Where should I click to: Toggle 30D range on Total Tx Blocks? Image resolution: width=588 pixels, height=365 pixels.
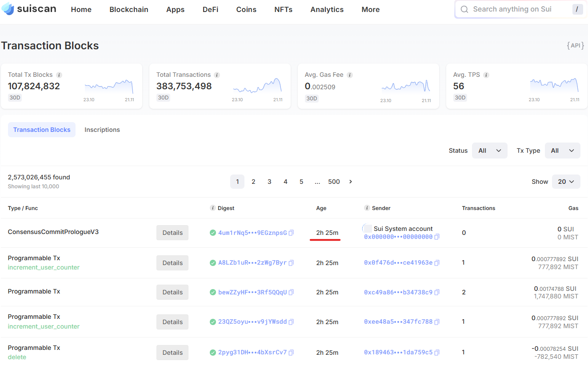click(x=15, y=98)
